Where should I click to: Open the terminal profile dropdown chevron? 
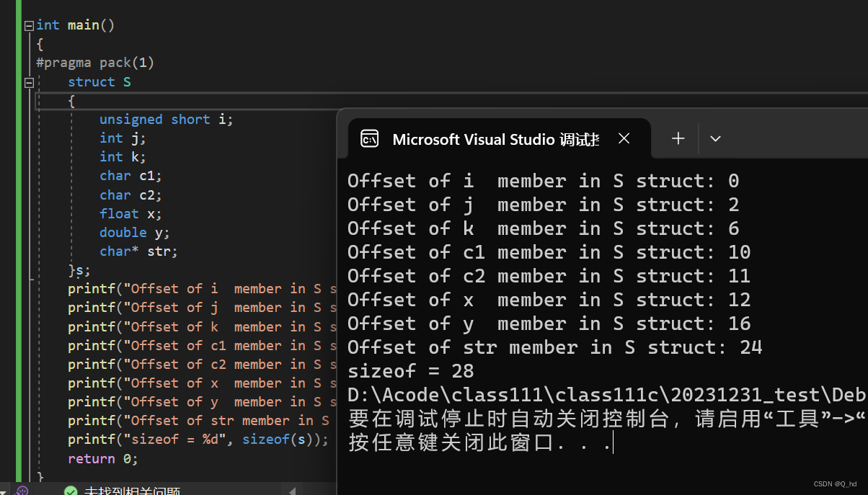coord(715,138)
